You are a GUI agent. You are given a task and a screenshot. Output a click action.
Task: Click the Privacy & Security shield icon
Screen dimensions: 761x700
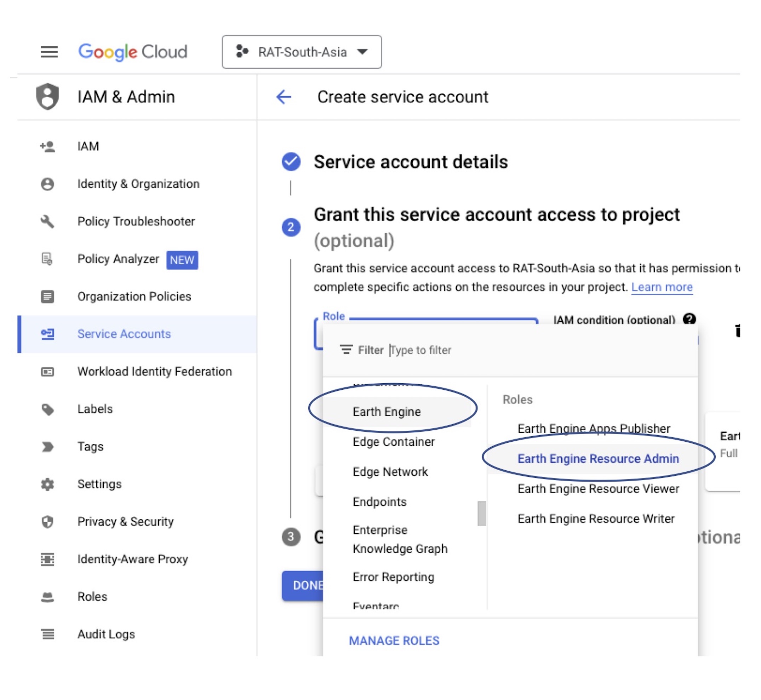47,522
